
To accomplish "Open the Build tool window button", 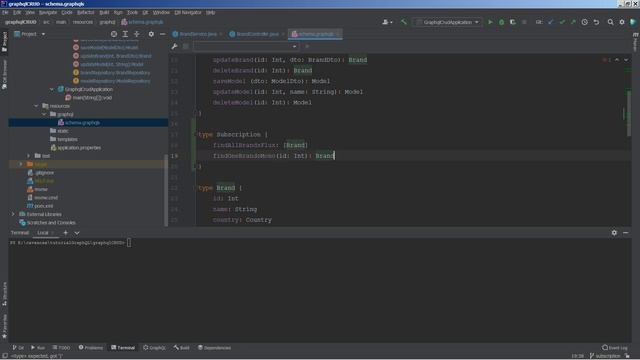I will pyautogui.click(x=182, y=348).
